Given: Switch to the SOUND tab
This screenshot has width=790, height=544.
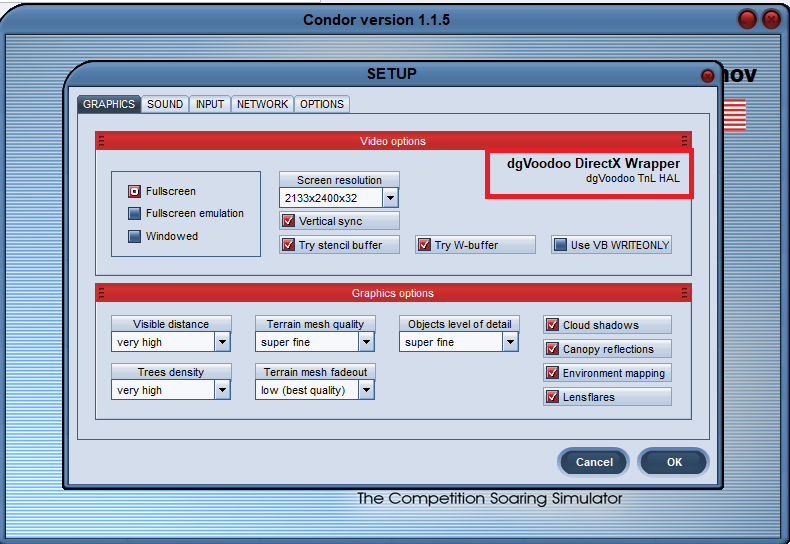Looking at the screenshot, I should (165, 104).
